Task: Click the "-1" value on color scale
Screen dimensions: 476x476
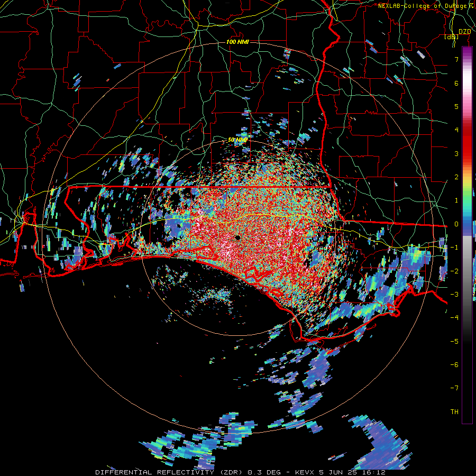Action: point(454,248)
